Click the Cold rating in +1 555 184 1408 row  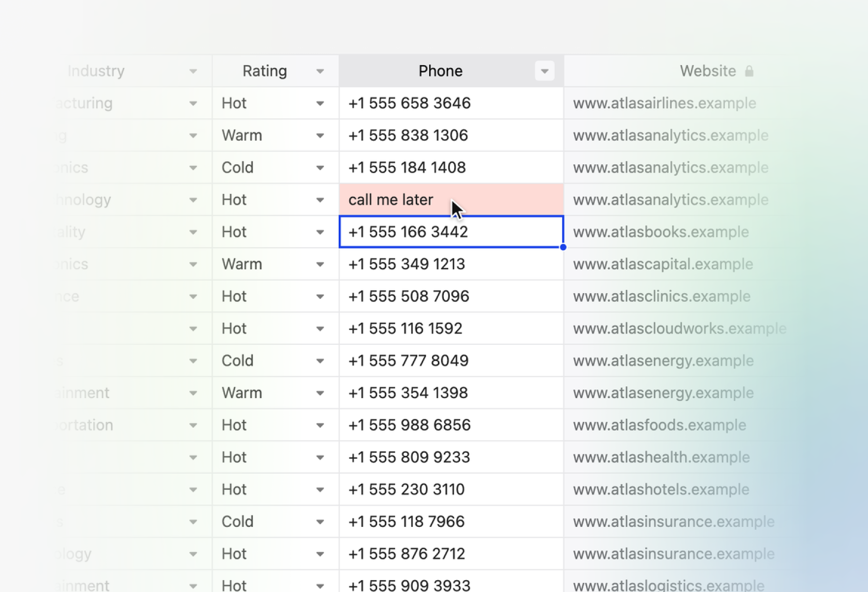(x=237, y=167)
